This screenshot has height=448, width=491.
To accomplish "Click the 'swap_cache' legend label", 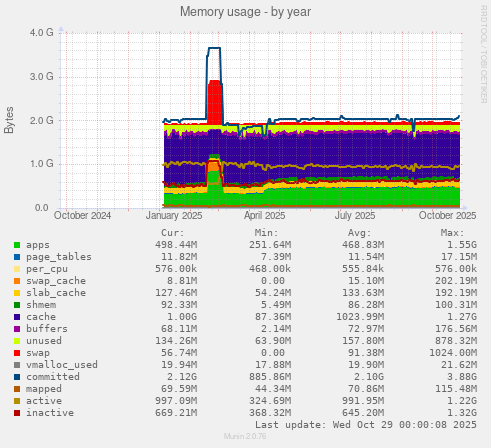I will point(56,281).
